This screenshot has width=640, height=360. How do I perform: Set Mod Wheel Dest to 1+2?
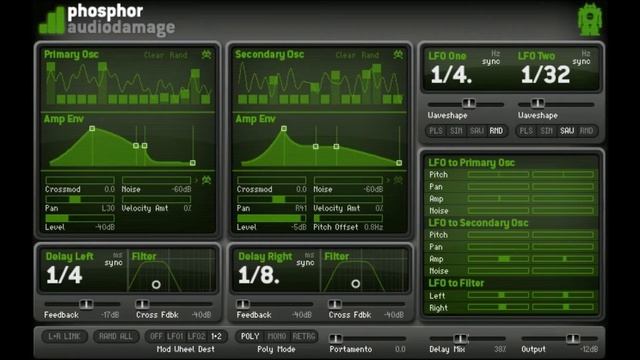pyautogui.click(x=216, y=337)
